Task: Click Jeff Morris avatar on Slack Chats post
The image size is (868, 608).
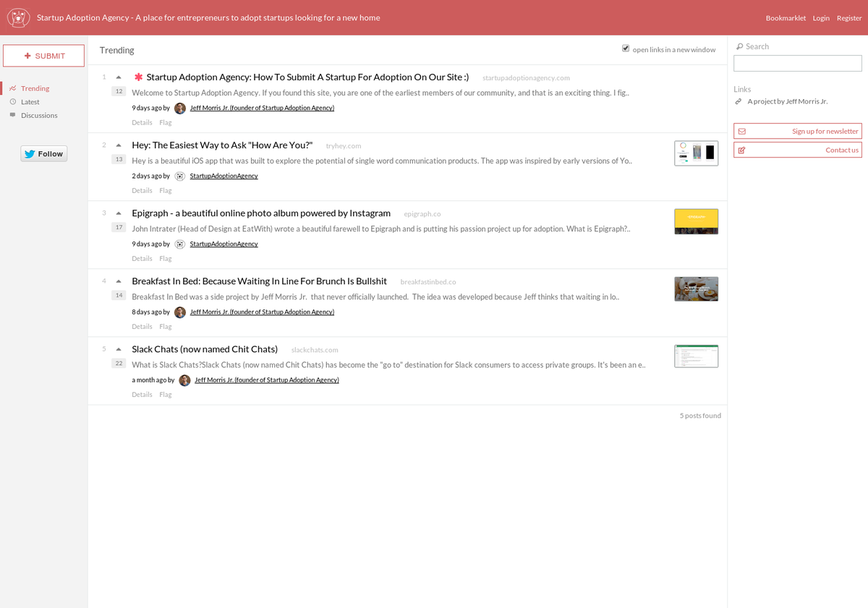Action: point(184,380)
